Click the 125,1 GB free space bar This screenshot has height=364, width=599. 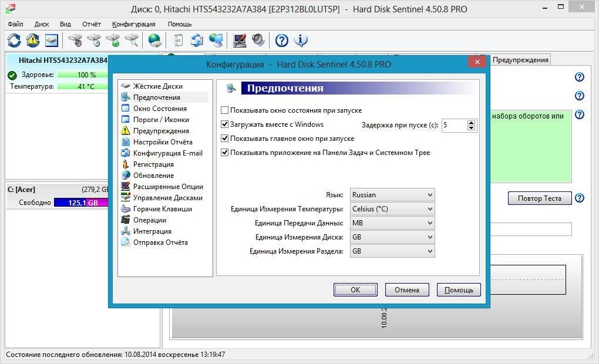[82, 203]
